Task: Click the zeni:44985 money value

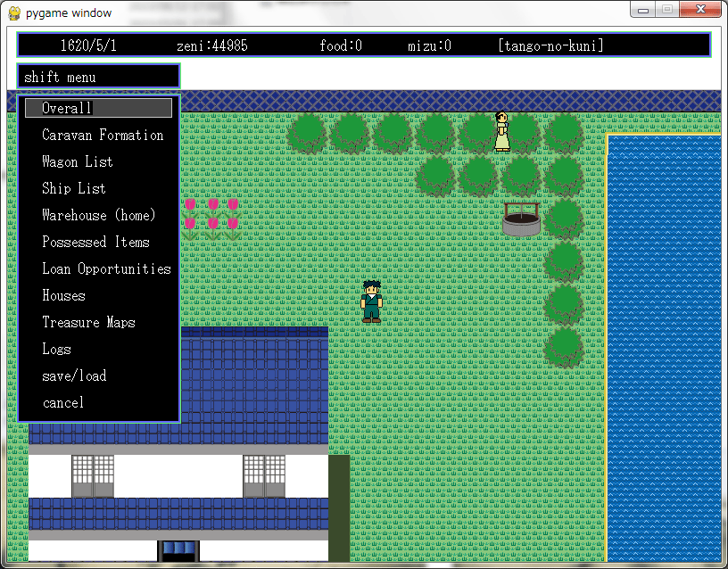Action: click(x=212, y=45)
